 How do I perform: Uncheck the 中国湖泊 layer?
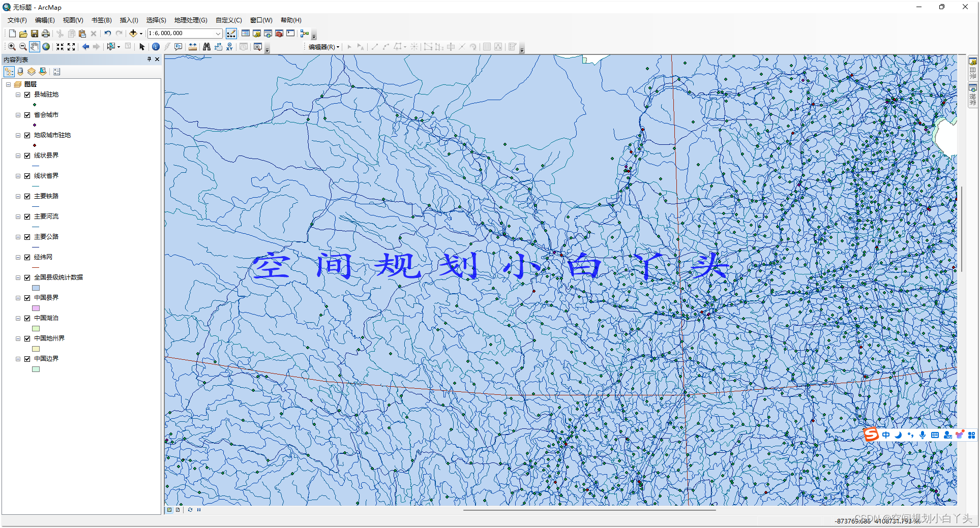(27, 318)
